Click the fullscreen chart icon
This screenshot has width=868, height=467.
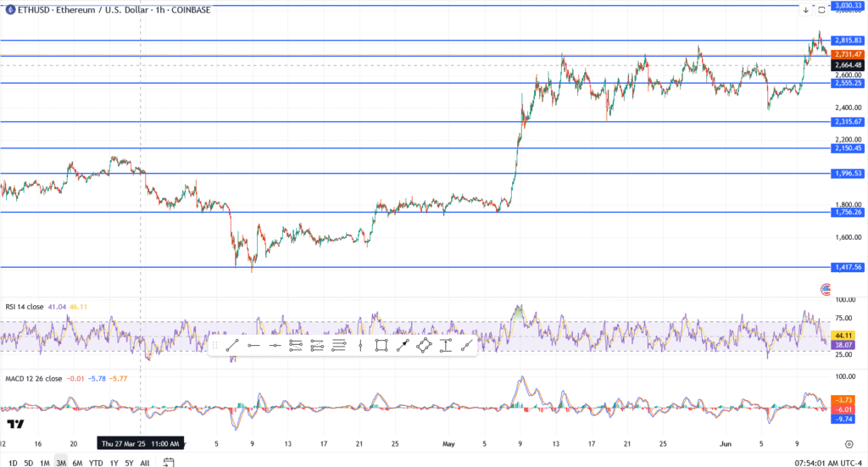821,10
